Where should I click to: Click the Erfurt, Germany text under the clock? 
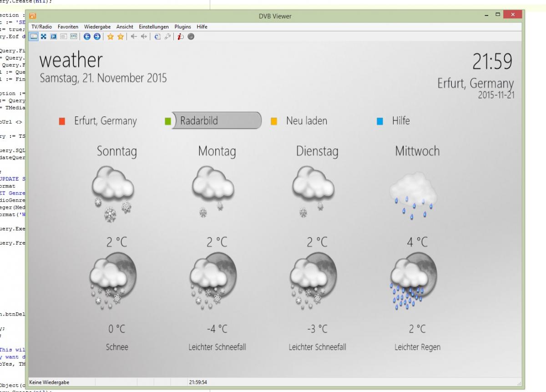click(476, 84)
